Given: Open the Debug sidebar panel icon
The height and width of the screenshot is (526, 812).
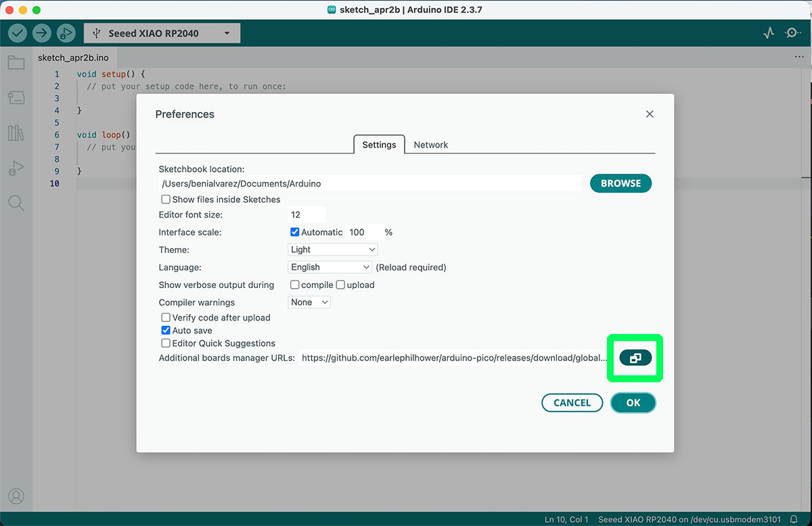Looking at the screenshot, I should [16, 168].
